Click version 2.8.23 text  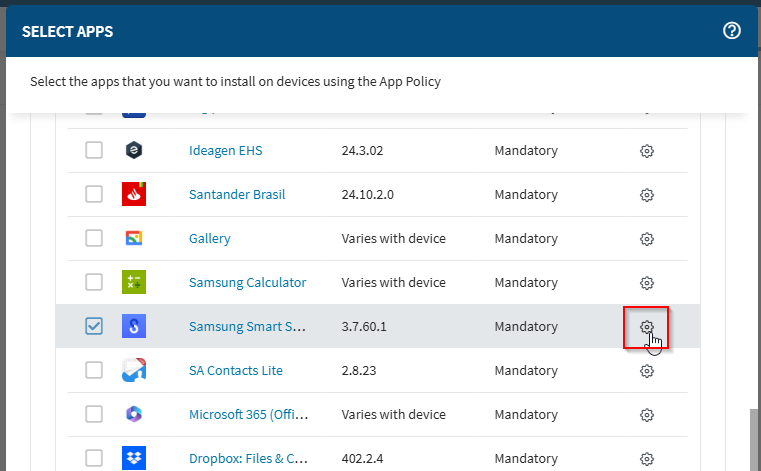359,370
